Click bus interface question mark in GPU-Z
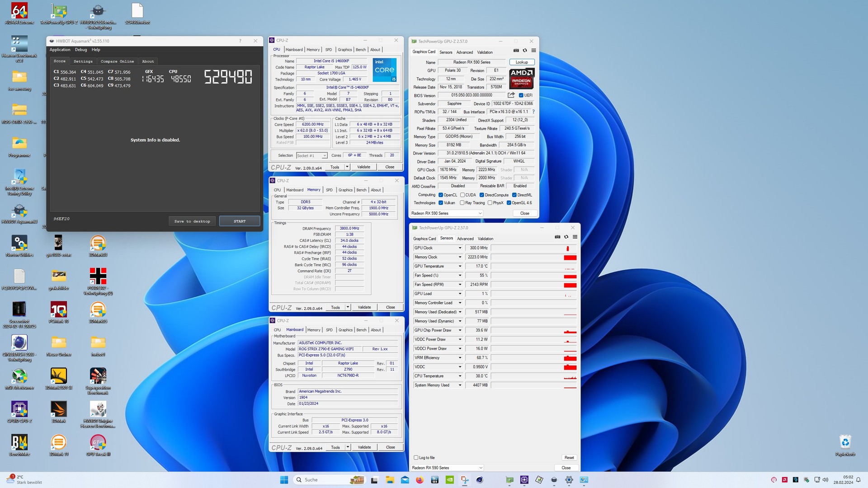The image size is (868, 488). pyautogui.click(x=533, y=112)
